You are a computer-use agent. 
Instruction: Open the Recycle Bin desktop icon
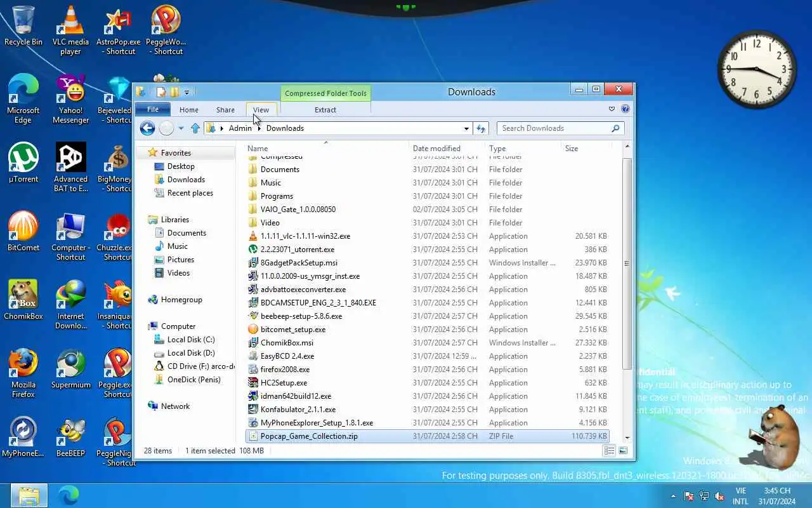pos(23,26)
